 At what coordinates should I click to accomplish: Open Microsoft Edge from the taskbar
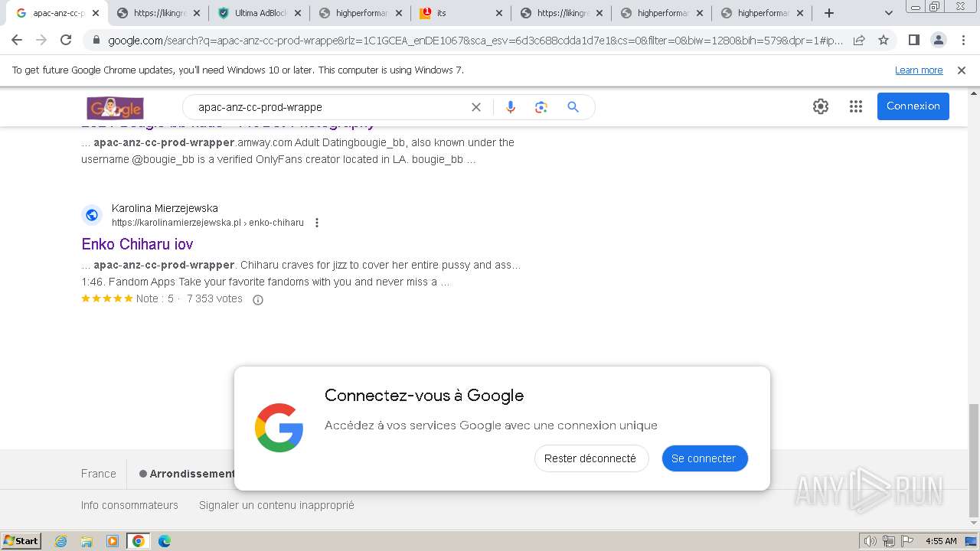165,541
